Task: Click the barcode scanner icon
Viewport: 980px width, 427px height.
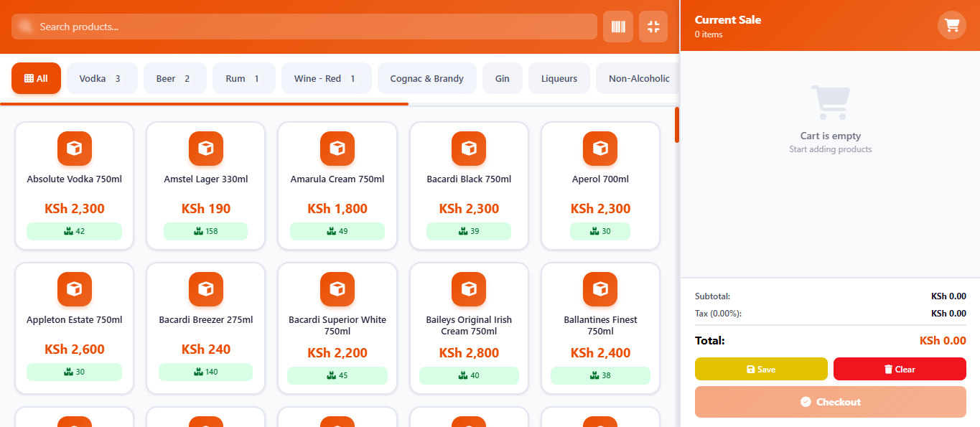Action: point(617,27)
